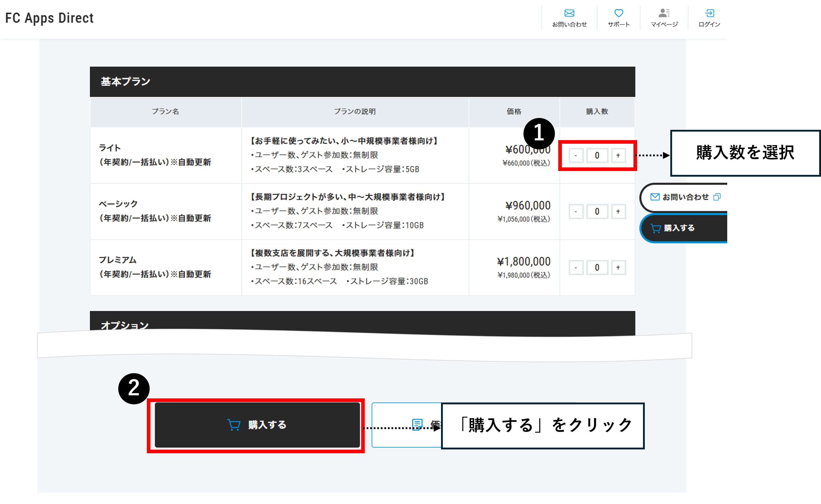The width and height of the screenshot is (821, 504).
Task: Decrease ベーシック plan quantity with minus
Action: 576,211
